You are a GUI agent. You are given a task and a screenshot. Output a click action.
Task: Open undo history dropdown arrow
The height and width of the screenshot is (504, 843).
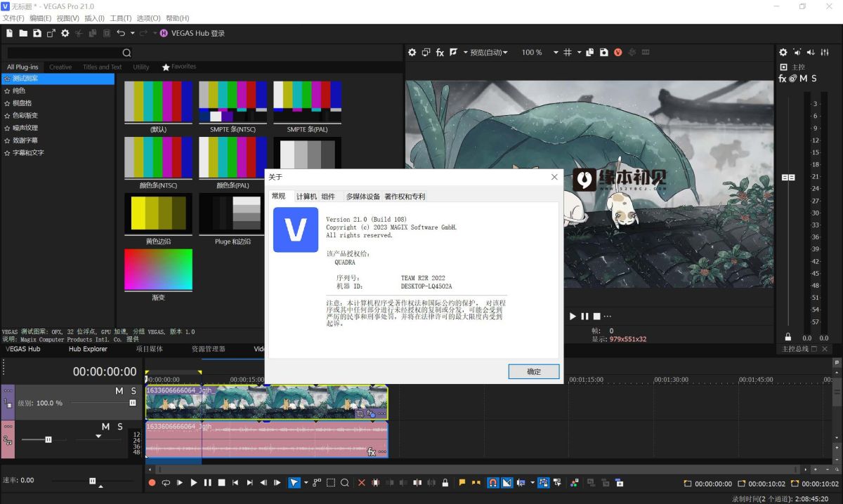coord(132,33)
